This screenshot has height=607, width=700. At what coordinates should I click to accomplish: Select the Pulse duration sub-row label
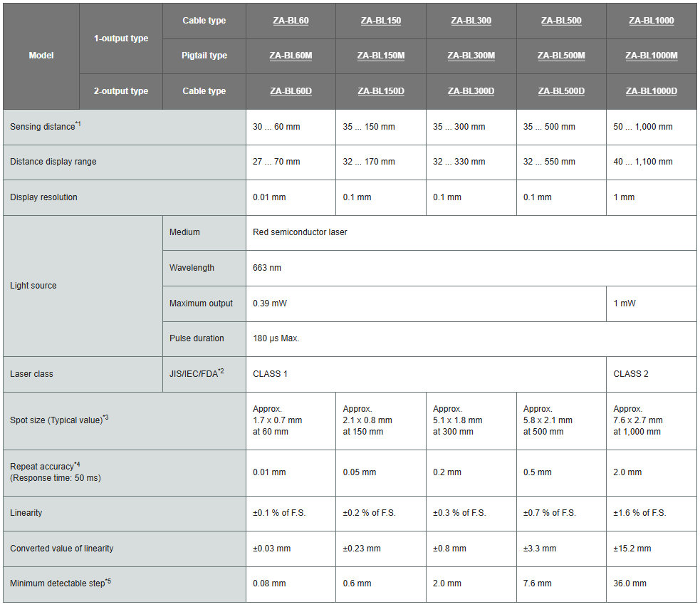pos(204,338)
